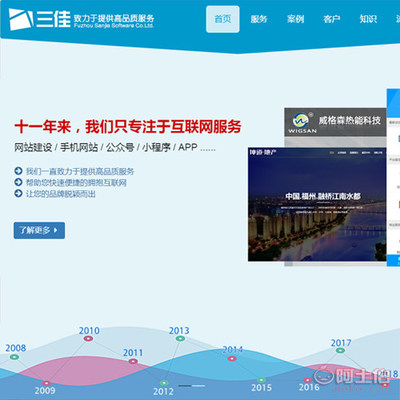Click the text 帮助您快速便捷的拥抱互联网
This screenshot has height=400, width=400.
pos(76,182)
